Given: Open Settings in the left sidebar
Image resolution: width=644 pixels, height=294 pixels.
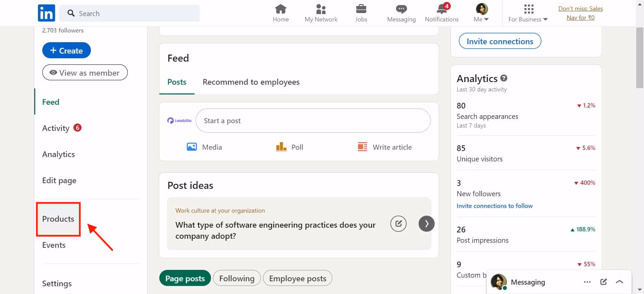Looking at the screenshot, I should click(x=57, y=283).
